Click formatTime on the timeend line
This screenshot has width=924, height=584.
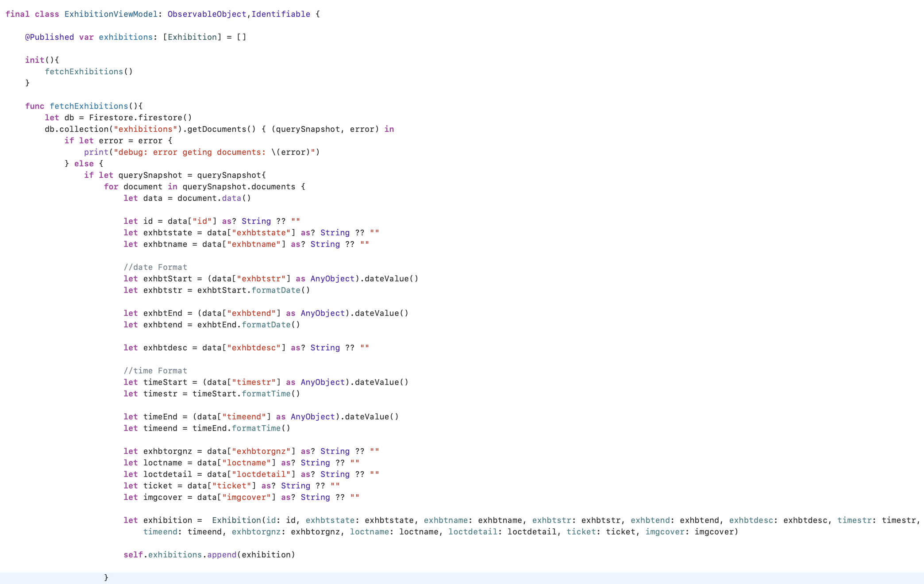[256, 428]
